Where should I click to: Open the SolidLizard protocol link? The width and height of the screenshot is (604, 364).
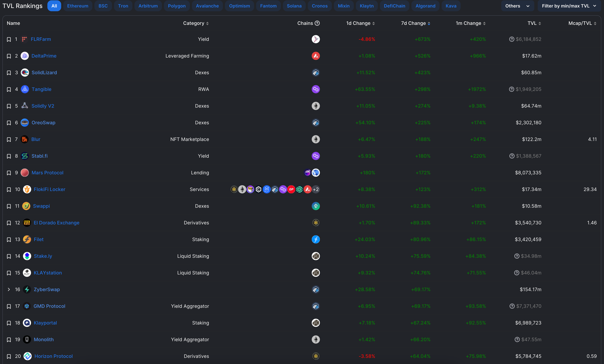[44, 73]
